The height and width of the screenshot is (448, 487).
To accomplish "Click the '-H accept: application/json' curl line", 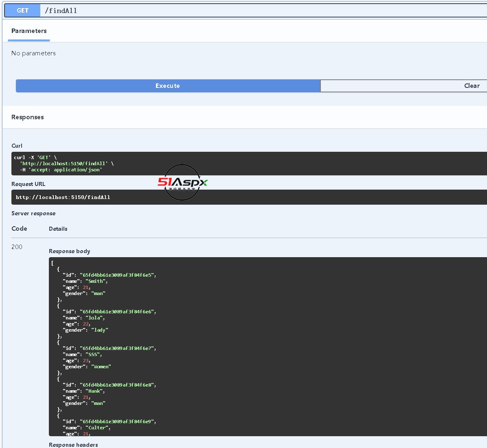I will [61, 170].
